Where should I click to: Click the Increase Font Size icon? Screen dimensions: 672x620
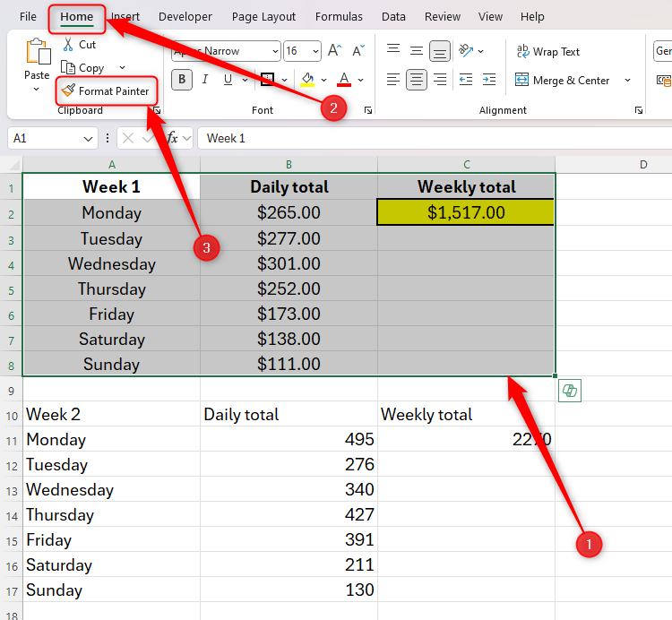(x=334, y=51)
